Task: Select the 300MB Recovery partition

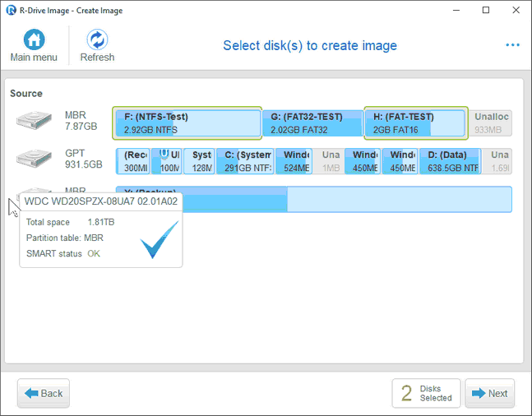Action: coord(133,161)
